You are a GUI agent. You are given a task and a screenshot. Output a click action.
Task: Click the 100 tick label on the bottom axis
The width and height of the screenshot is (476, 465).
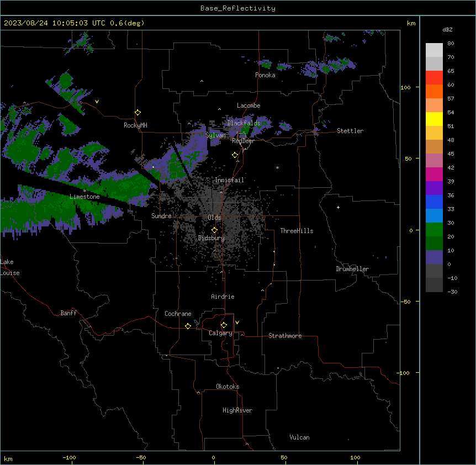coord(355,457)
